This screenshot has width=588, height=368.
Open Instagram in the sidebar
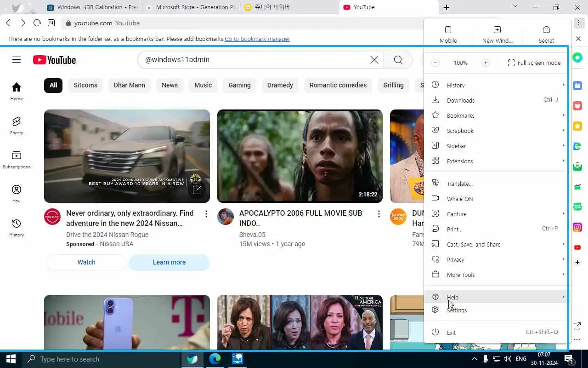click(x=577, y=227)
